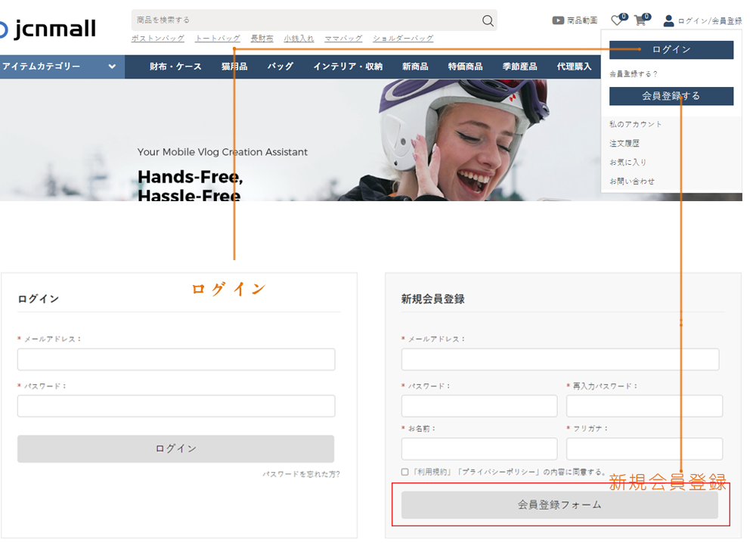The image size is (756, 543).
Task: Open the 特価商品 menu
Action: [x=465, y=67]
